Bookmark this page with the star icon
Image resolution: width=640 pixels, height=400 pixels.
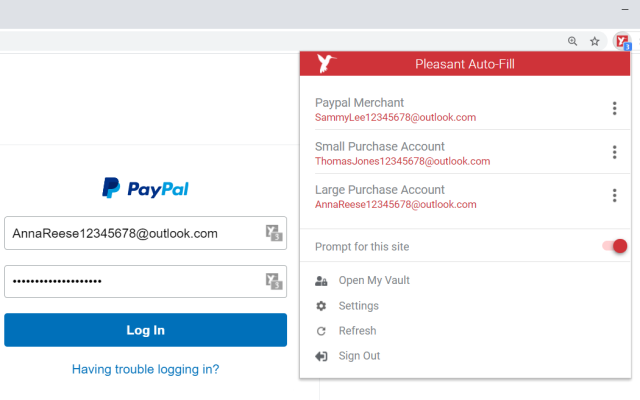coord(595,41)
